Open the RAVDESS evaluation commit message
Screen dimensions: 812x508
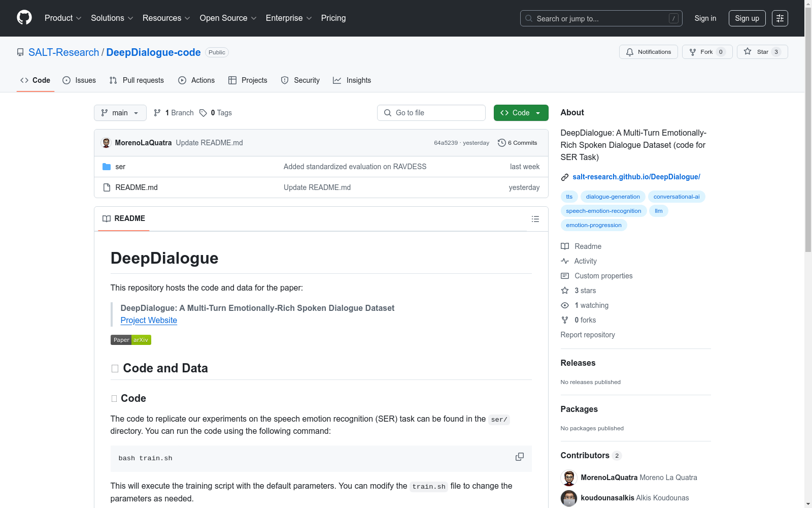(x=355, y=167)
